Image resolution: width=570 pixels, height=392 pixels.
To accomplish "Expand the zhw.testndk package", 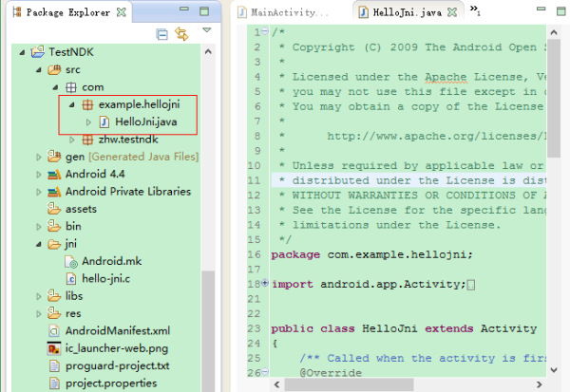I will [x=72, y=140].
